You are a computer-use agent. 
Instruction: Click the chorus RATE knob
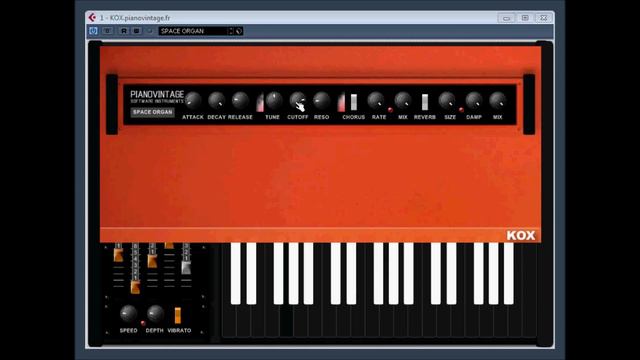[x=376, y=100]
